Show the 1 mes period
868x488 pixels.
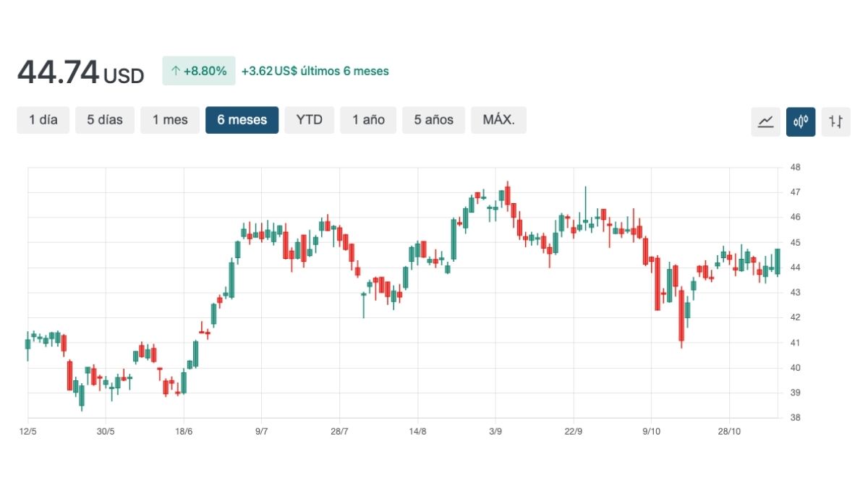[170, 120]
